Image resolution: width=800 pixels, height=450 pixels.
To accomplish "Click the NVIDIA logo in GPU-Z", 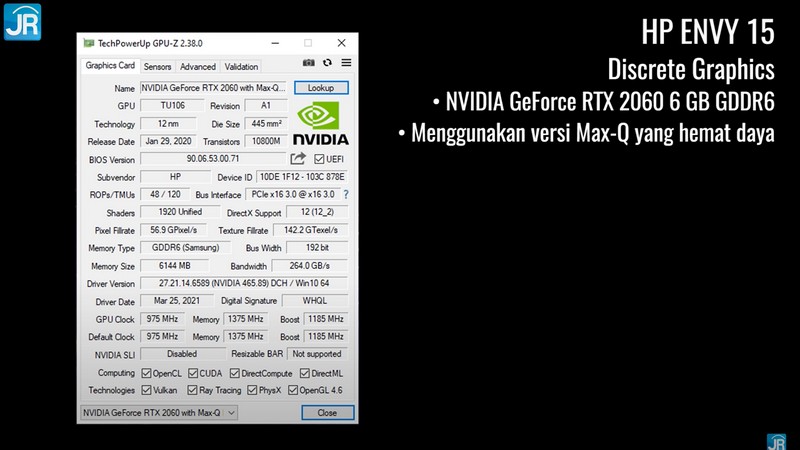I will (321, 123).
